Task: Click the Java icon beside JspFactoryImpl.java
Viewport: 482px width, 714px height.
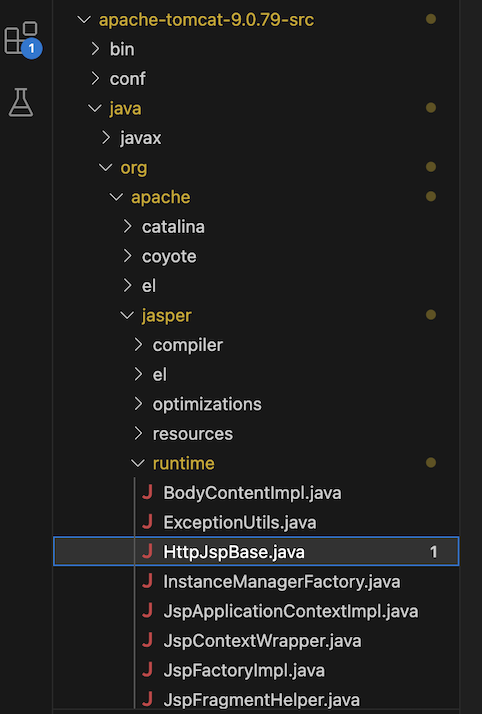Action: tap(147, 670)
